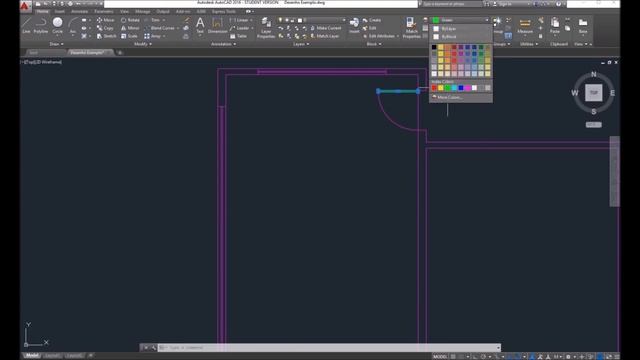Viewport: 640px width, 360px height.
Task: Choose ByBlock color option
Action: pyautogui.click(x=460, y=37)
